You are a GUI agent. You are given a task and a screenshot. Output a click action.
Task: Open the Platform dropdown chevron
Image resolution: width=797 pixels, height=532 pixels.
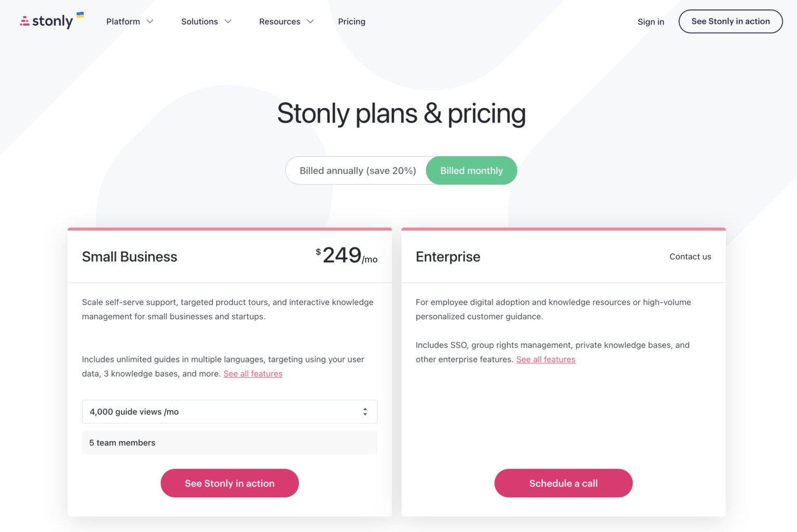[x=150, y=22]
